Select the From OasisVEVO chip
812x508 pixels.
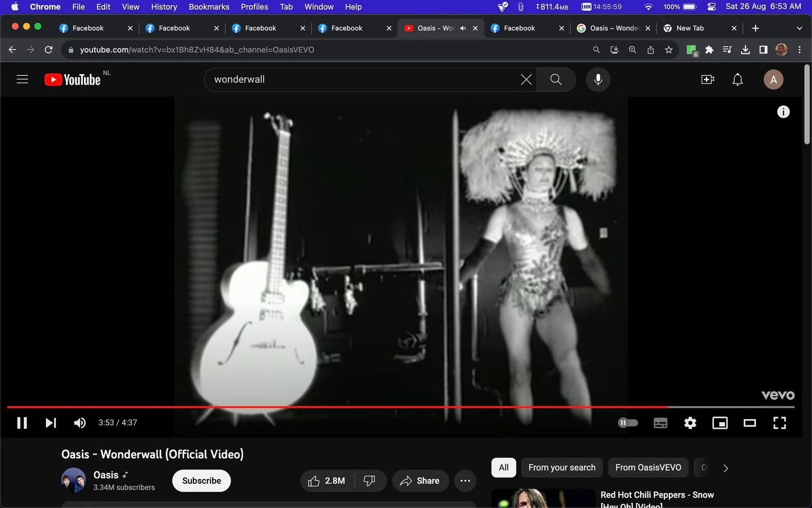pyautogui.click(x=648, y=468)
